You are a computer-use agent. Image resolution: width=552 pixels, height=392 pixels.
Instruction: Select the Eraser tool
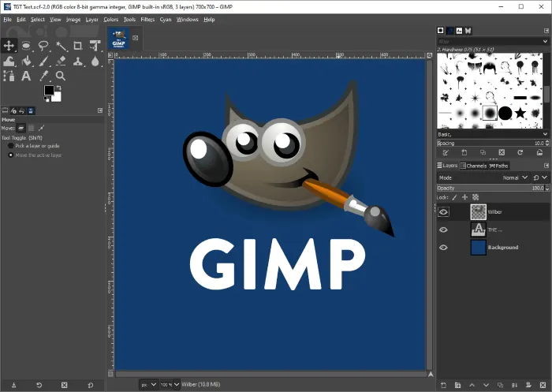coord(61,62)
